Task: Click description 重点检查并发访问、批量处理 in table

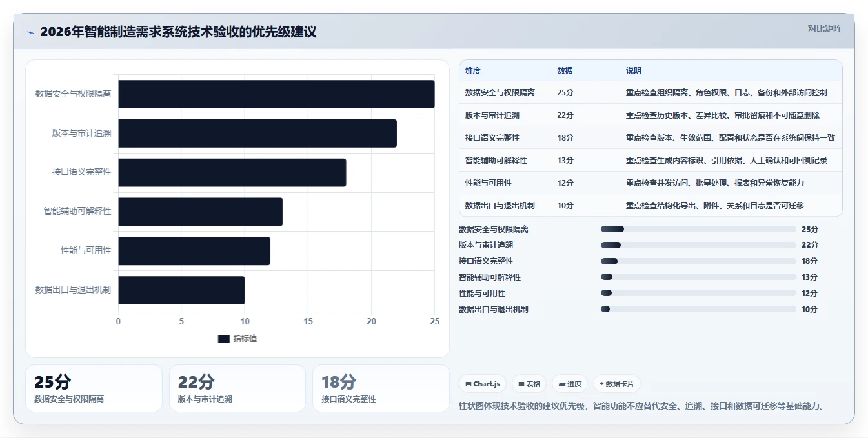Action: click(715, 183)
